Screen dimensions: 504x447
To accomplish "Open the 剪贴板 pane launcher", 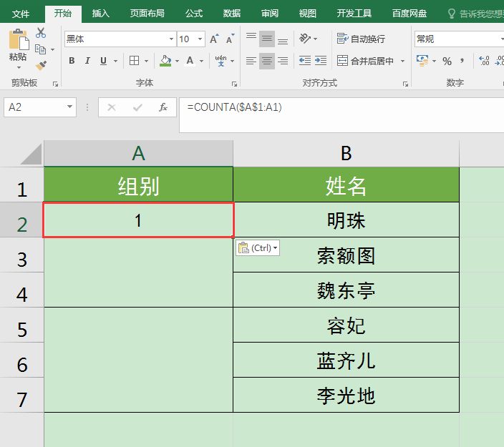I will pyautogui.click(x=55, y=84).
